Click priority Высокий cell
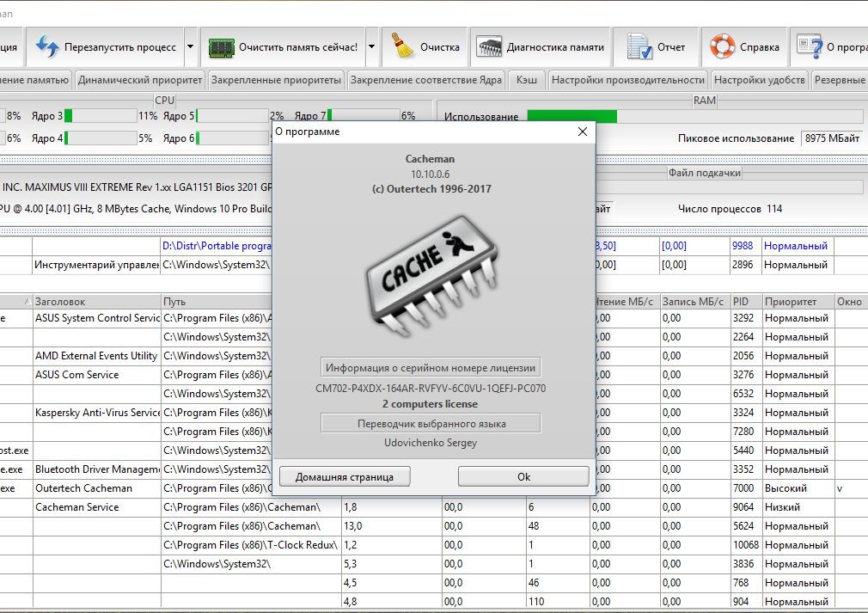Viewport: 868px width, 613px height. [x=798, y=488]
